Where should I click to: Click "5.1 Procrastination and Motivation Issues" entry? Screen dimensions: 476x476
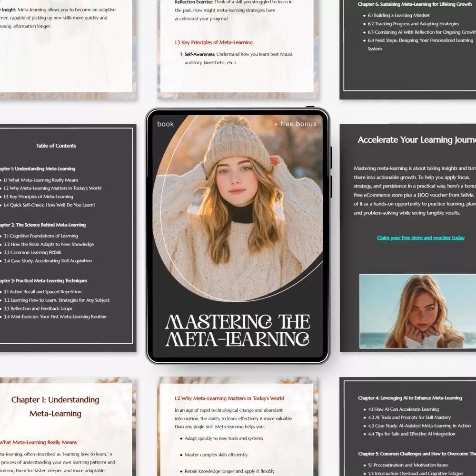[407, 465]
